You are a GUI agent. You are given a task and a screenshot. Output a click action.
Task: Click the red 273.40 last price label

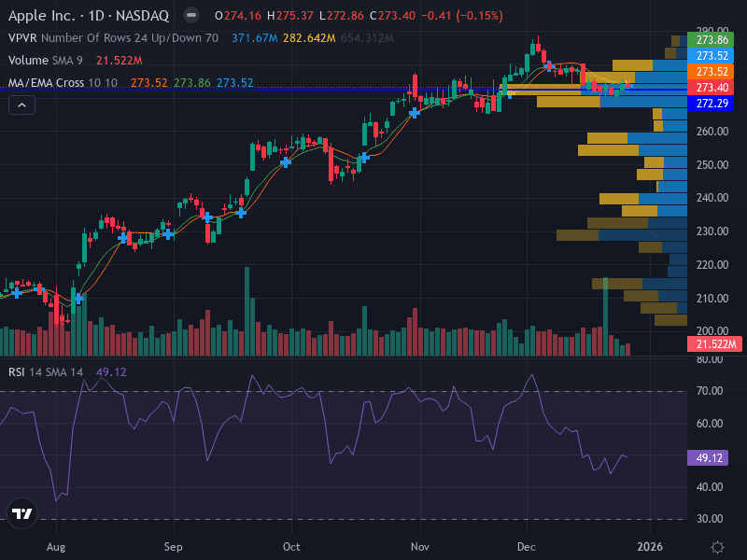pos(711,88)
